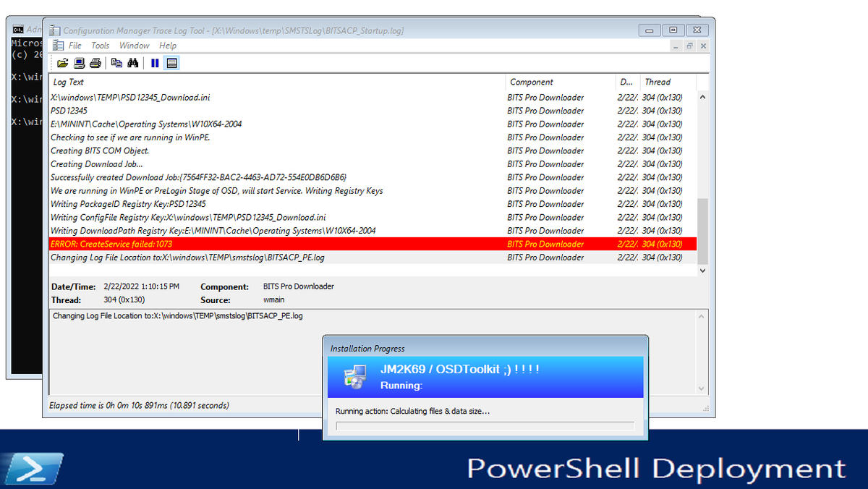
Task: Restore down the inner log document window
Action: (x=689, y=46)
